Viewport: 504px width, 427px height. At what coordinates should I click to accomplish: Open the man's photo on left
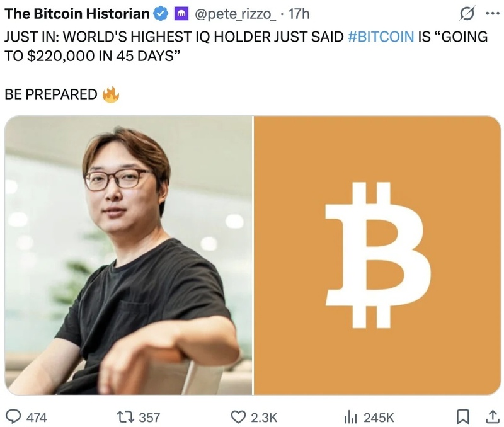pyautogui.click(x=129, y=255)
